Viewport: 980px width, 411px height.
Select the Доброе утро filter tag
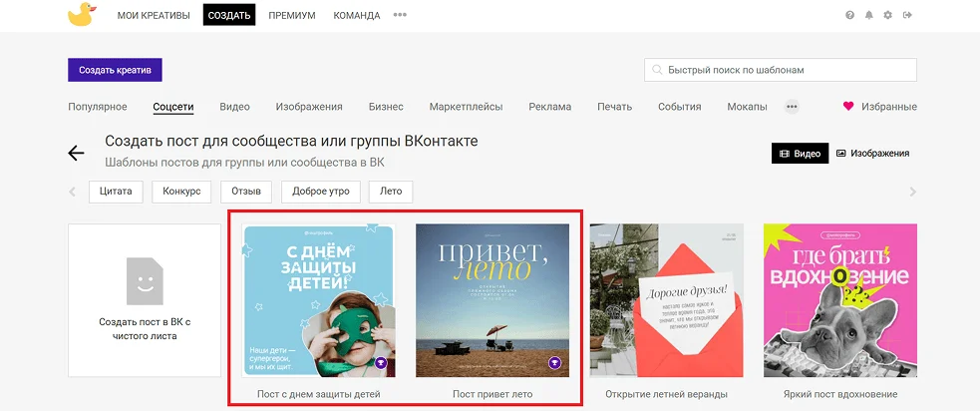(320, 192)
